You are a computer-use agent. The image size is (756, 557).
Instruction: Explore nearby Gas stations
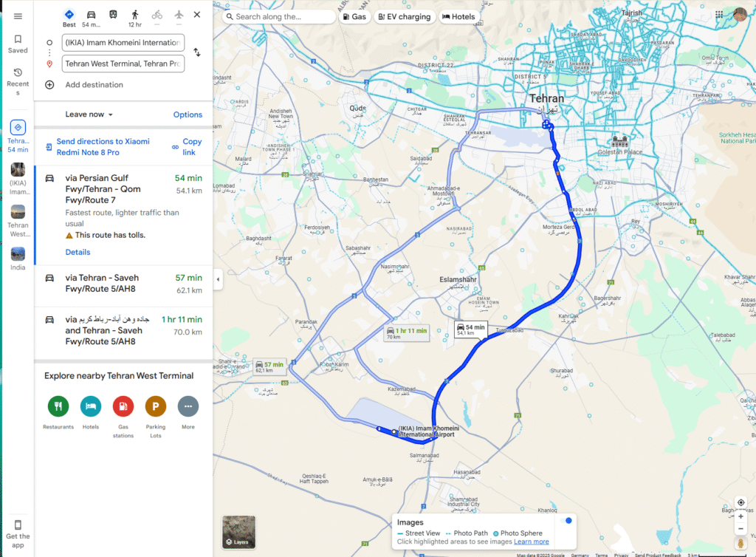(123, 406)
